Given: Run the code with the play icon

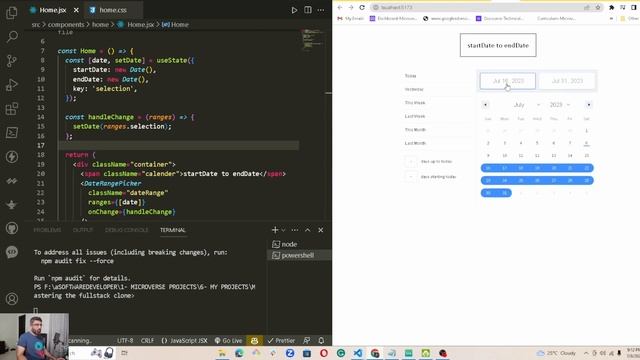Looking at the screenshot, I should 294,10.
